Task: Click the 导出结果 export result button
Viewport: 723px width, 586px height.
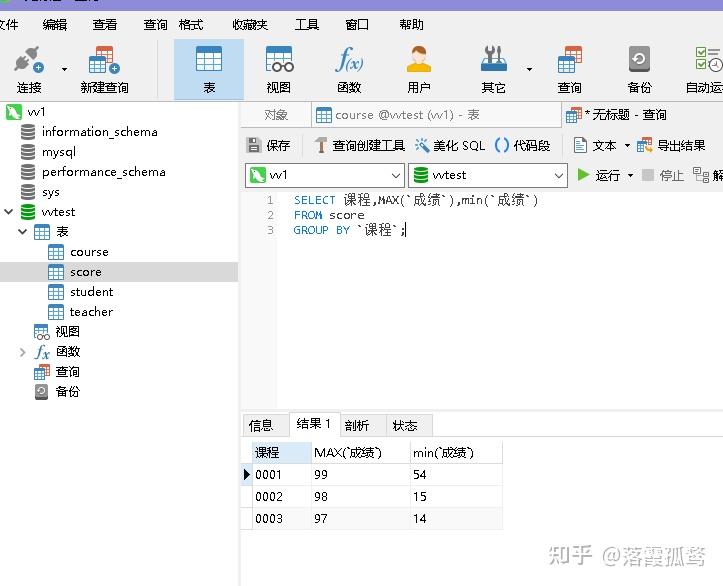Action: coord(671,146)
